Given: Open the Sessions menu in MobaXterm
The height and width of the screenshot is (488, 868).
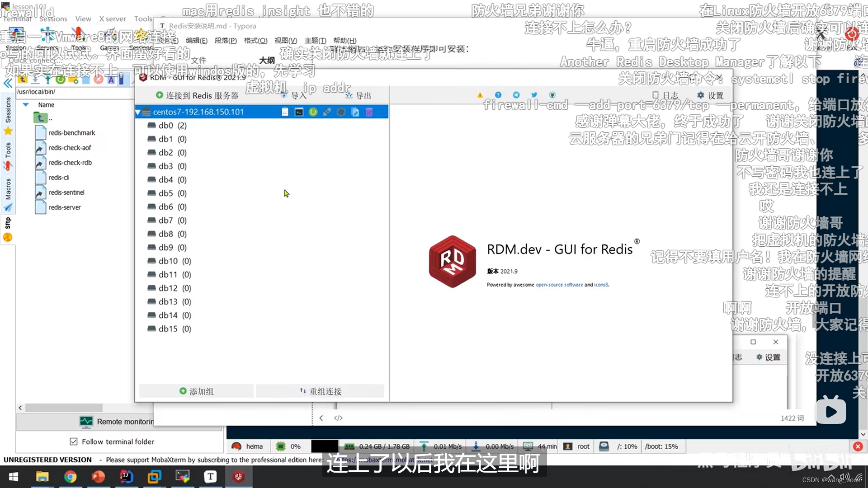Looking at the screenshot, I should coord(53,19).
